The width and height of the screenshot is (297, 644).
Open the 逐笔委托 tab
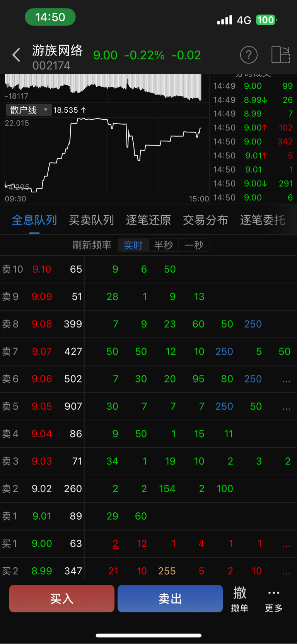point(263,220)
